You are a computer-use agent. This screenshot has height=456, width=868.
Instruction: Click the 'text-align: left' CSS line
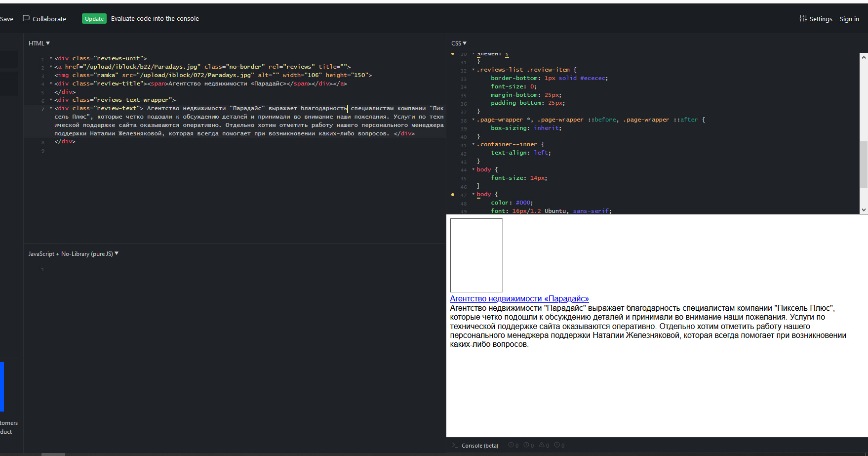(520, 153)
